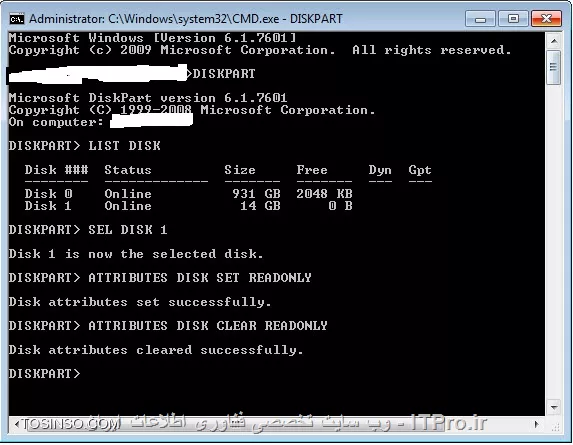Click ATTRIBUTES DISK SET READONLY line
The width and height of the screenshot is (573, 445).
(160, 278)
